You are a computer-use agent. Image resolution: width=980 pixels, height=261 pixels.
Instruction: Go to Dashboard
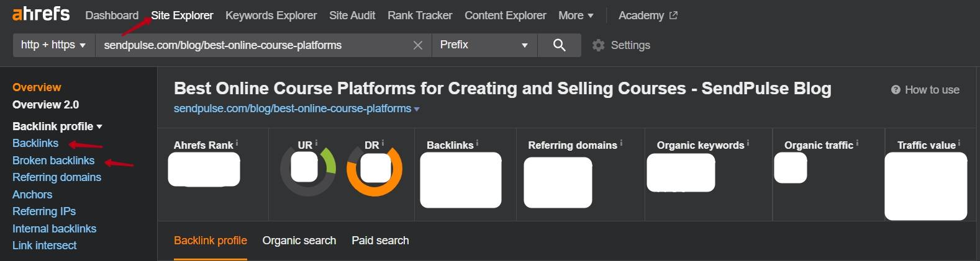(112, 15)
